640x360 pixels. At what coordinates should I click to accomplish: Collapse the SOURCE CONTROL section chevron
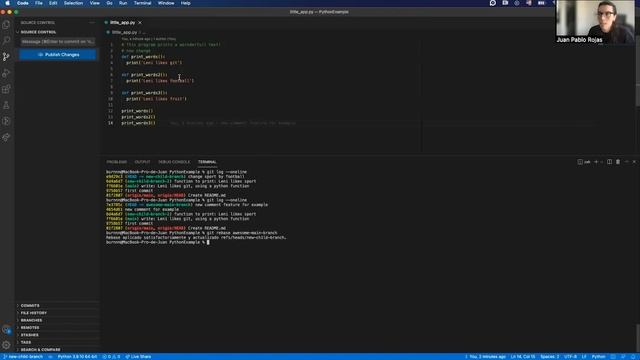(x=18, y=32)
